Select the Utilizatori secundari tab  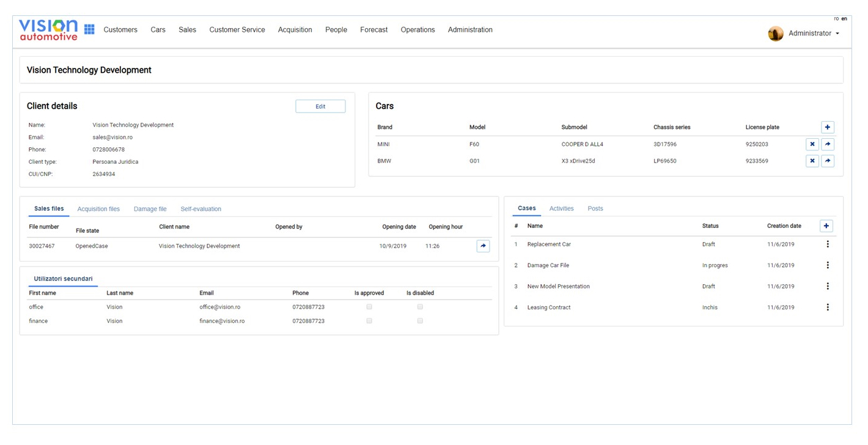63,279
